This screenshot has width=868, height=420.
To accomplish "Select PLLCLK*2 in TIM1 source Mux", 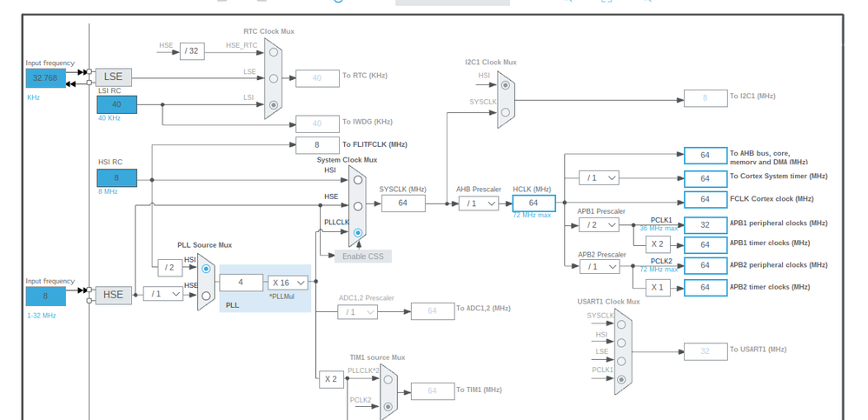I will click(388, 379).
